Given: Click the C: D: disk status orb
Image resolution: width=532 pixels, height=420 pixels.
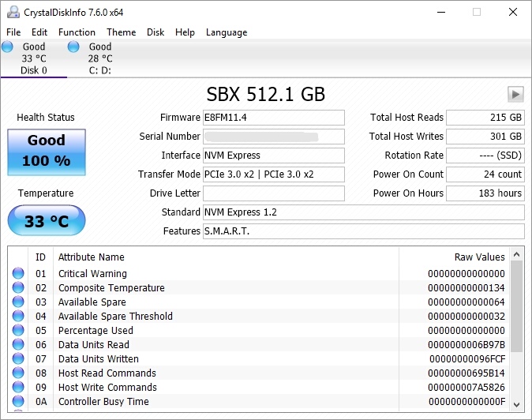Looking at the screenshot, I should click(x=73, y=47).
